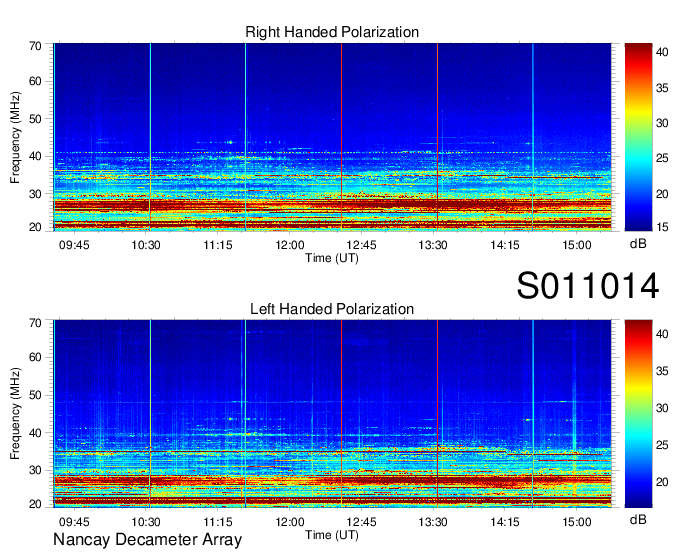Click the dB colorbar beside Right Handed plot
This screenshot has width=680, height=552.
coord(638,137)
